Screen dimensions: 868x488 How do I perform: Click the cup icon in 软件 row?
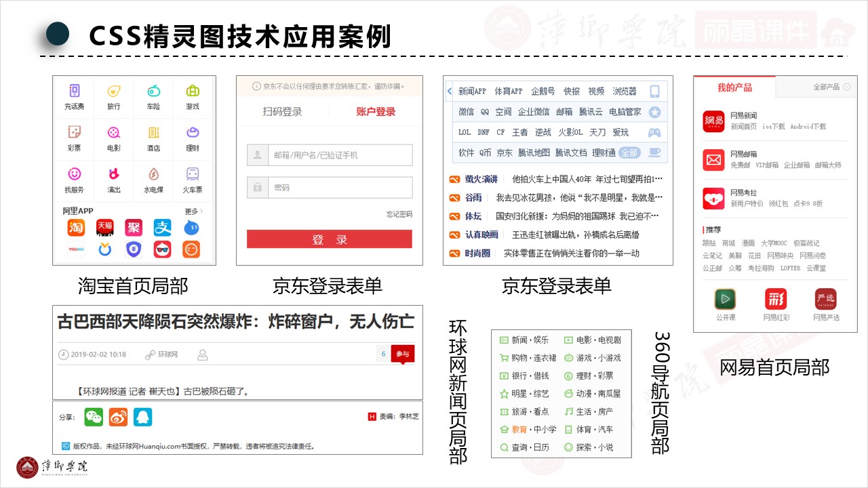(x=654, y=152)
